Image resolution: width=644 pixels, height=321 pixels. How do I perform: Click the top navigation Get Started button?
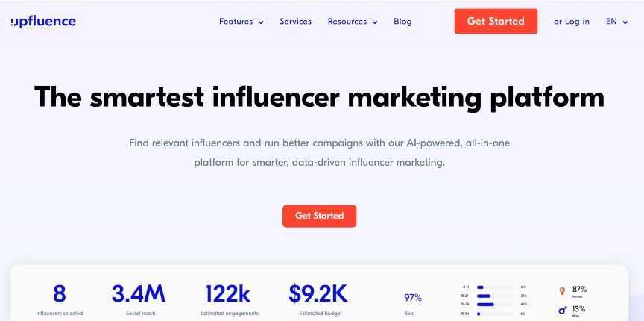pyautogui.click(x=496, y=21)
